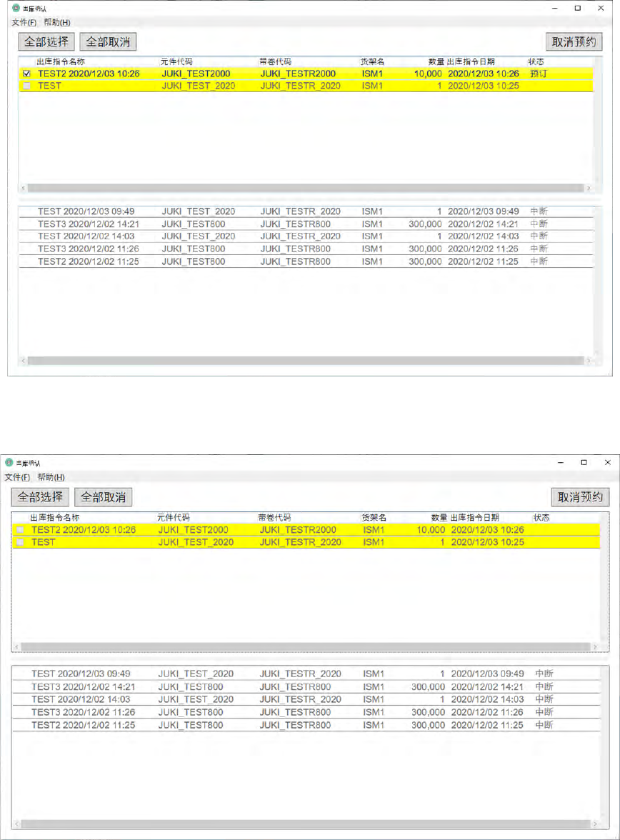Open 文件(F) menu in lower window
The image size is (620, 840).
click(17, 477)
